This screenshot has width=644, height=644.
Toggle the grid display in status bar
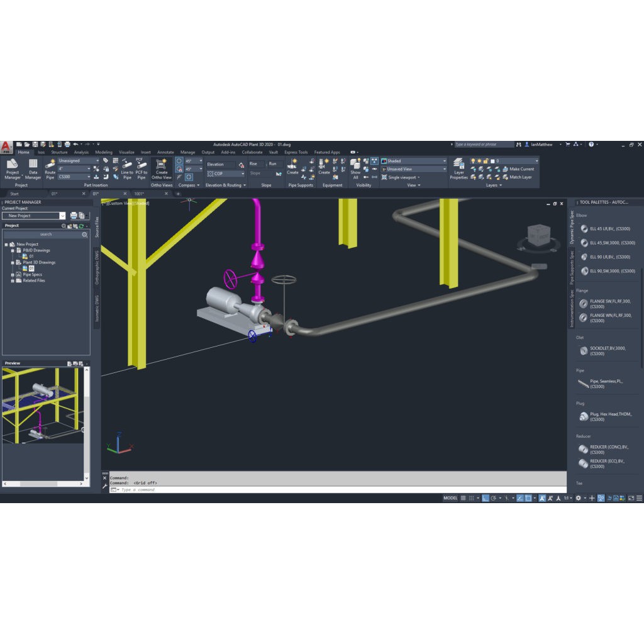click(464, 498)
